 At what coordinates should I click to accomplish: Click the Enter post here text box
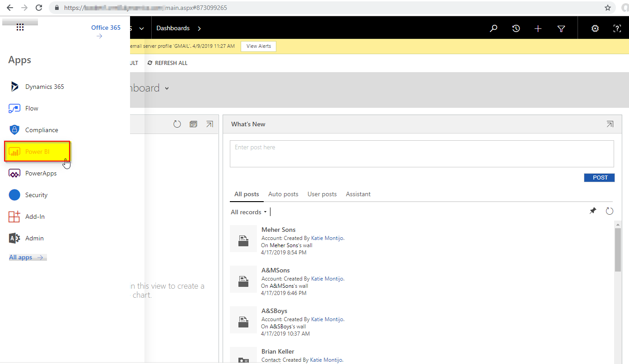pos(422,154)
